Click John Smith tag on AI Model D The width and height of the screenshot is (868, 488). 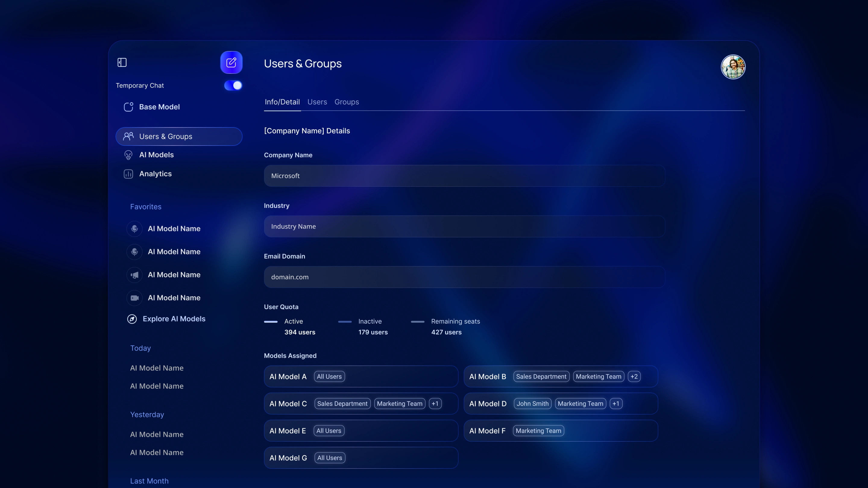coord(532,404)
